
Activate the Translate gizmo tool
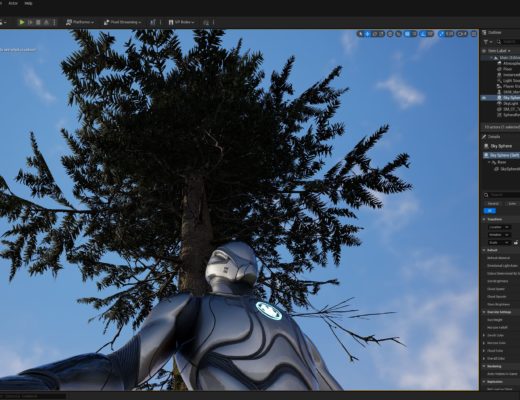pyautogui.click(x=368, y=34)
